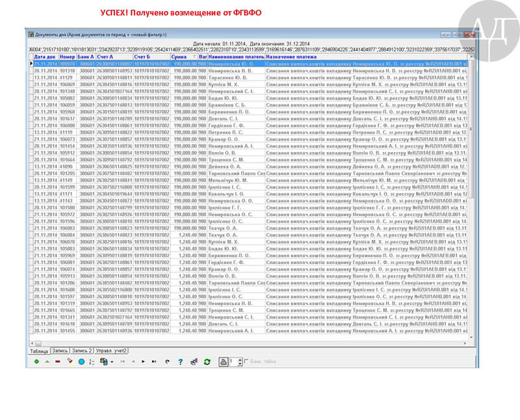
Task: Go to the last record arrow
Action: click(154, 361)
